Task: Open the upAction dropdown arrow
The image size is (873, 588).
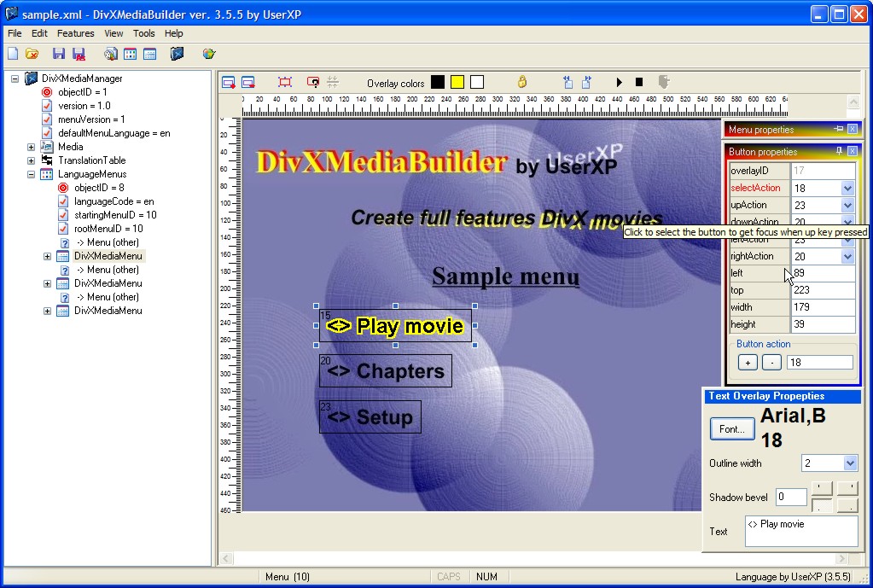Action: [x=847, y=206]
